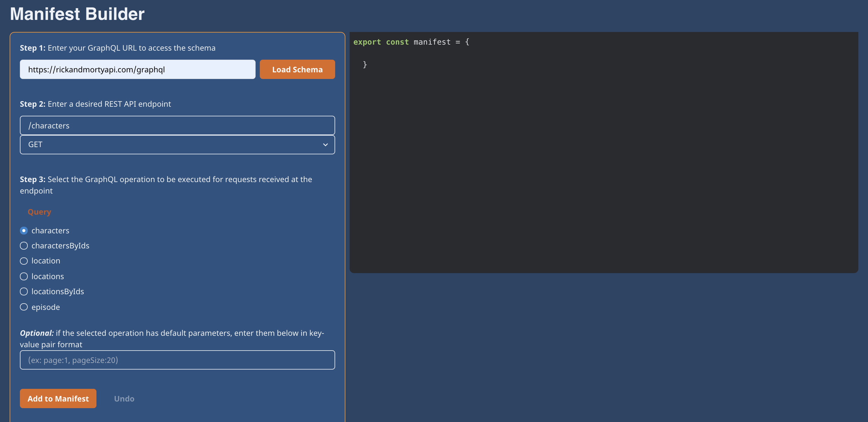Click the Manifest Builder title
Screen dimensions: 868x422
click(x=77, y=14)
